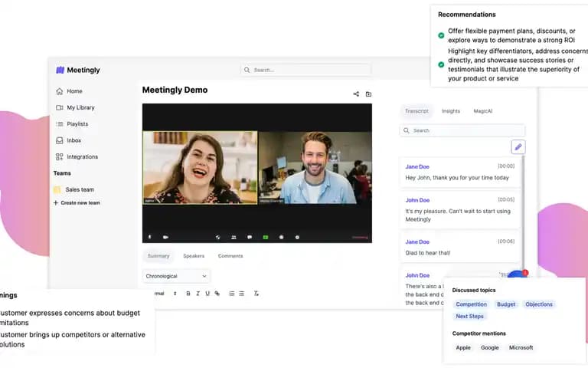Click the red end meeting button
588x368 pixels.
pyautogui.click(x=360, y=238)
